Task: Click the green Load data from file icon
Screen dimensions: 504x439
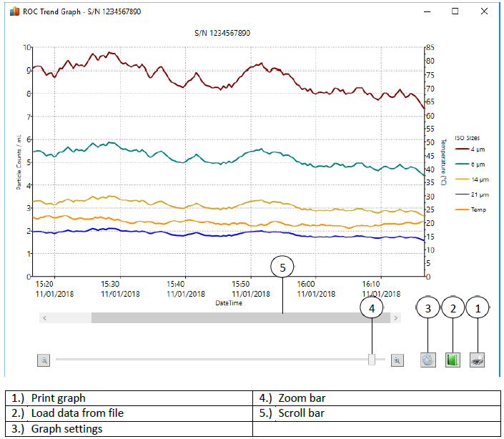Action: point(452,360)
